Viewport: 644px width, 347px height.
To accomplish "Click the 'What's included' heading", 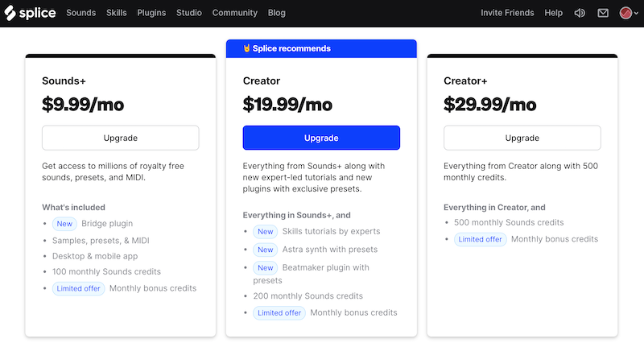I will (x=73, y=208).
